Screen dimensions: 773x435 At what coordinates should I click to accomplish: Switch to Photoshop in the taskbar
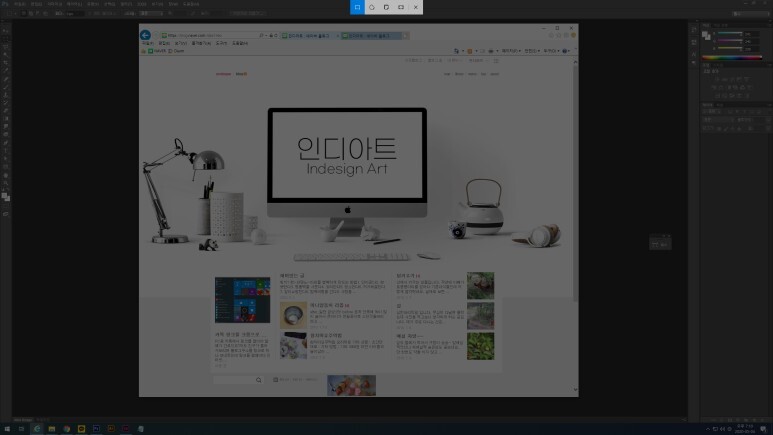click(x=96, y=429)
